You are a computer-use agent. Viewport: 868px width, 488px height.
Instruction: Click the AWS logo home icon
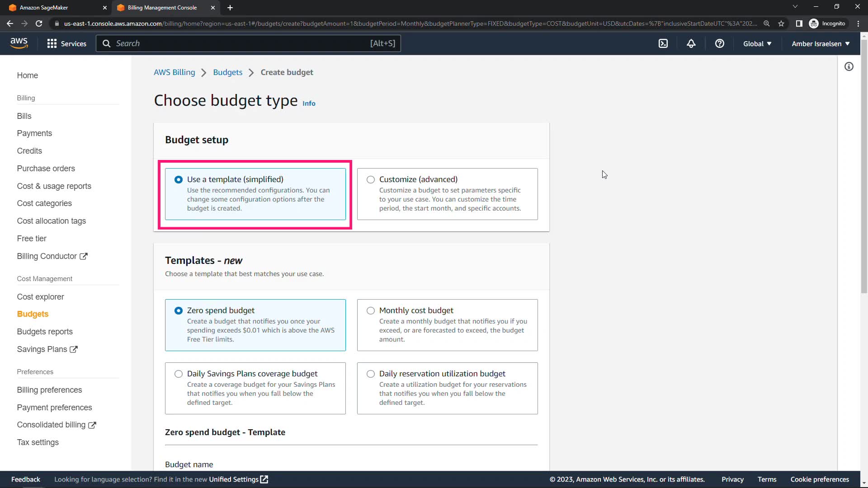(x=19, y=43)
